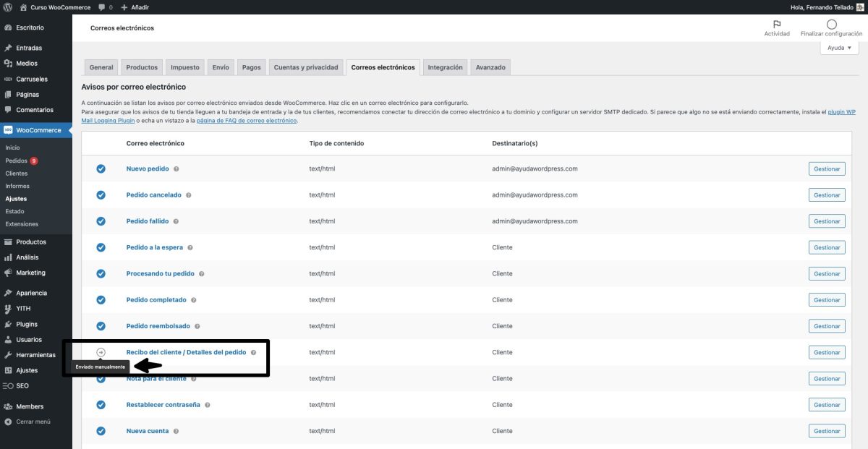Click Gestionar for Nuevo pedido
868x449 pixels.
pyautogui.click(x=827, y=168)
